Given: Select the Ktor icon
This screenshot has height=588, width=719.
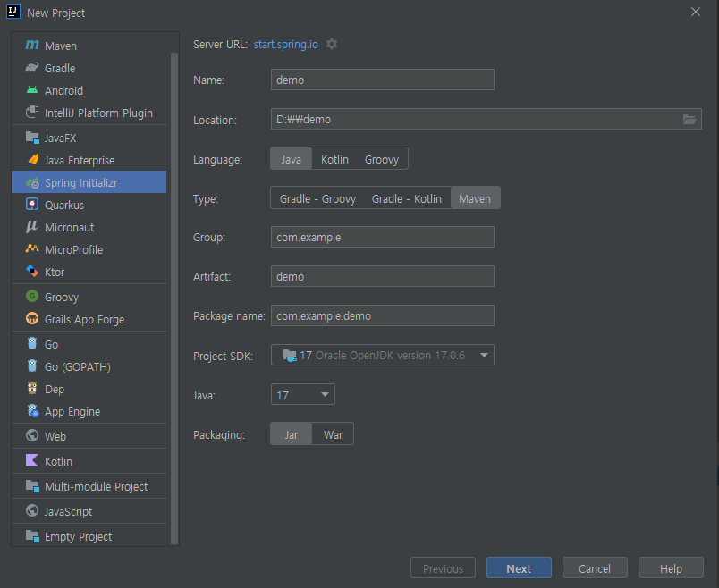Looking at the screenshot, I should coord(32,272).
